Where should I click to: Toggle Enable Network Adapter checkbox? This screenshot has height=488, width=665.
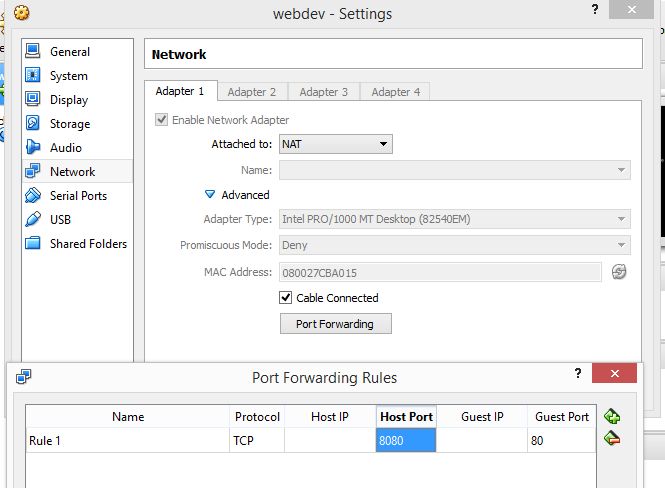(x=161, y=120)
